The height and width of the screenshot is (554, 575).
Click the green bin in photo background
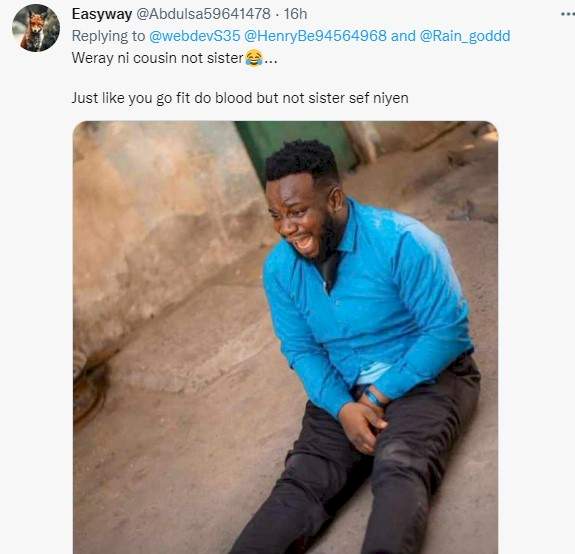(x=293, y=145)
